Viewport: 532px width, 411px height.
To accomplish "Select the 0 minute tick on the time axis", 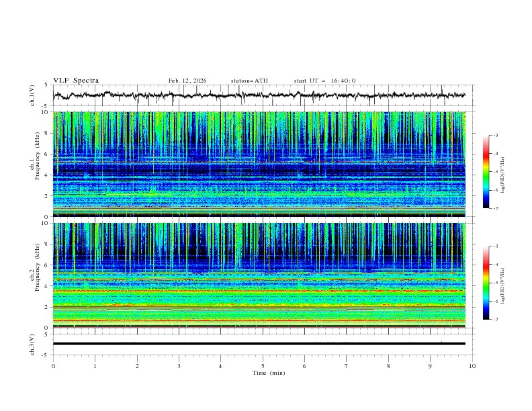I will coord(53,366).
